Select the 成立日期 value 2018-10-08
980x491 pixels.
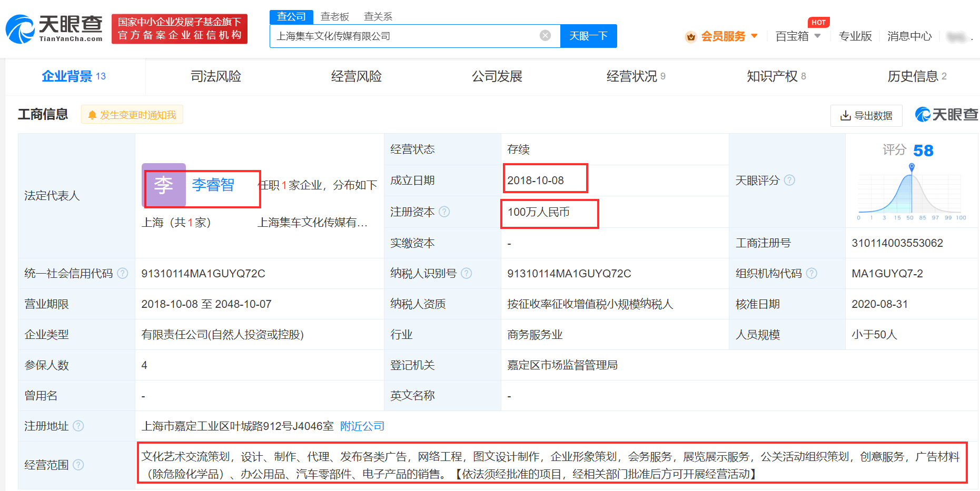pos(536,181)
